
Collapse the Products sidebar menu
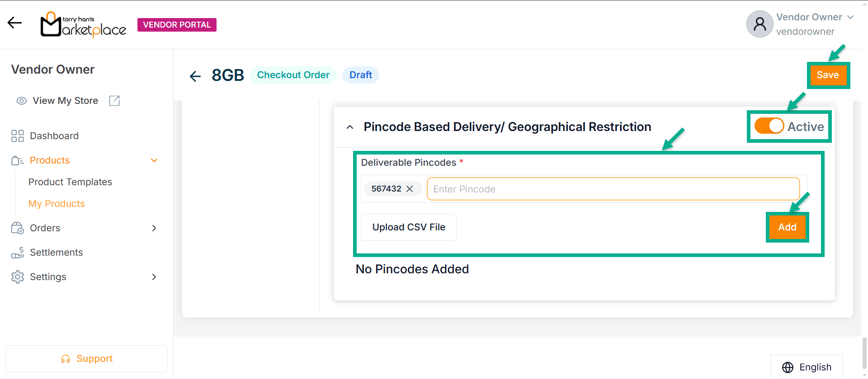coord(154,160)
